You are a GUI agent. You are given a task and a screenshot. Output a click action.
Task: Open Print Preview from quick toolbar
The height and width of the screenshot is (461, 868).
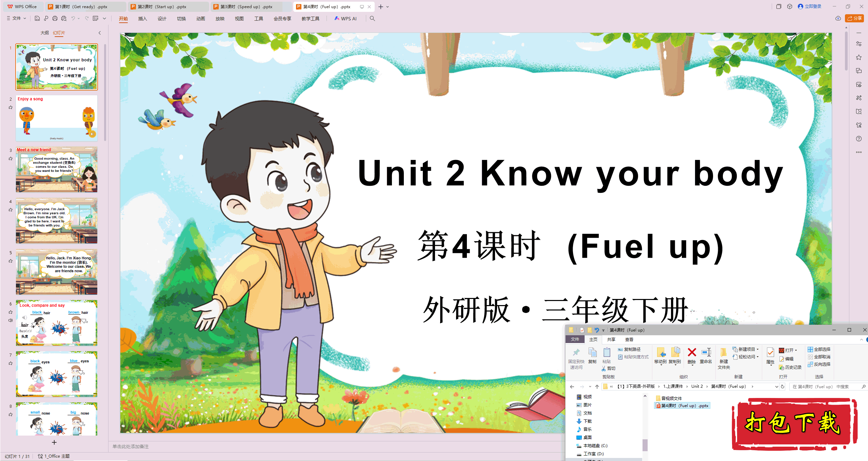[64, 18]
